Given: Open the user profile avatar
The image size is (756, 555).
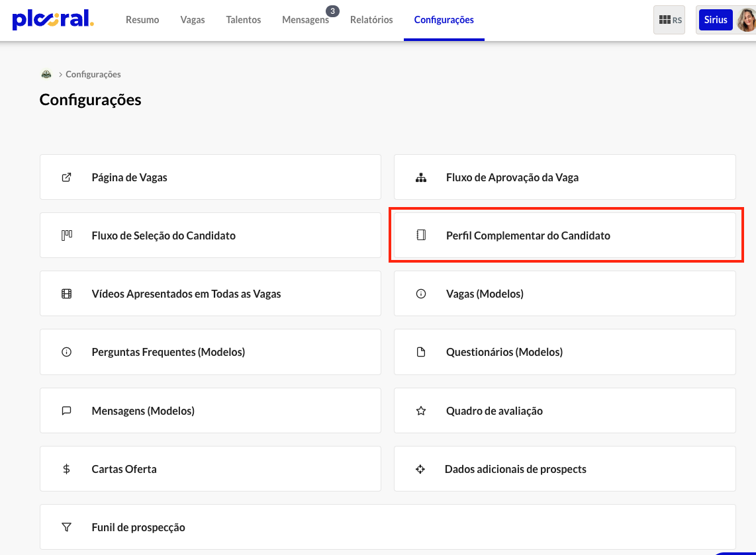Looking at the screenshot, I should [746, 20].
